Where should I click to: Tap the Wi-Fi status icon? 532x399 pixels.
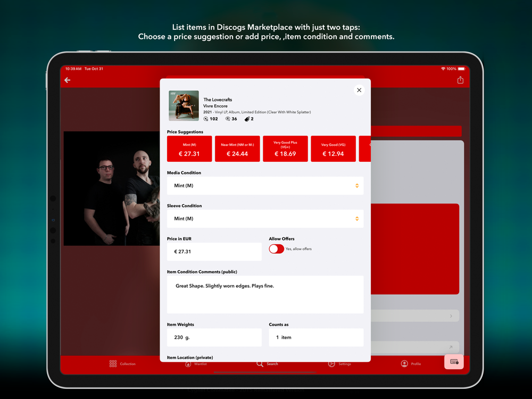(x=443, y=69)
